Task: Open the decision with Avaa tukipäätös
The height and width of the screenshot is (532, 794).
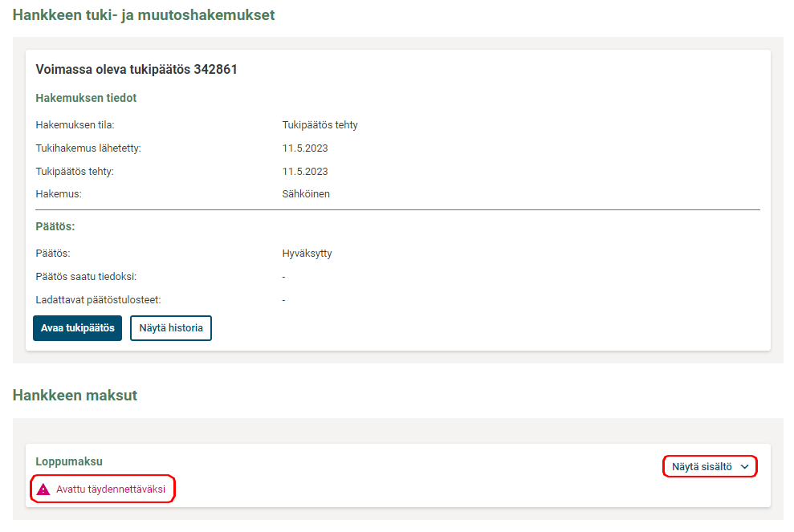Action: 77,328
